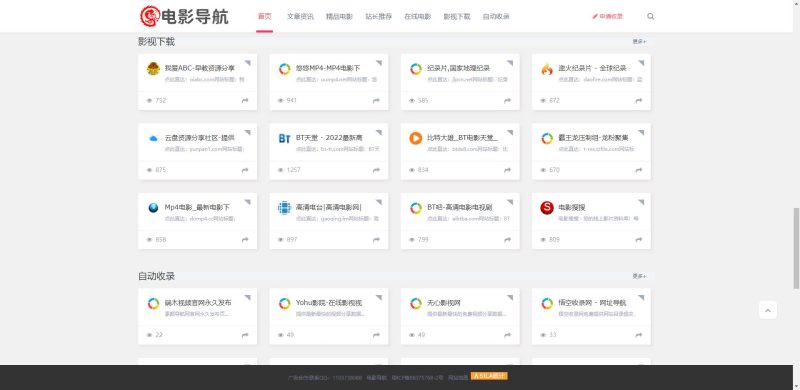This screenshot has width=800, height=390.
Task: Click the back-to-top arrow button
Action: 768,310
